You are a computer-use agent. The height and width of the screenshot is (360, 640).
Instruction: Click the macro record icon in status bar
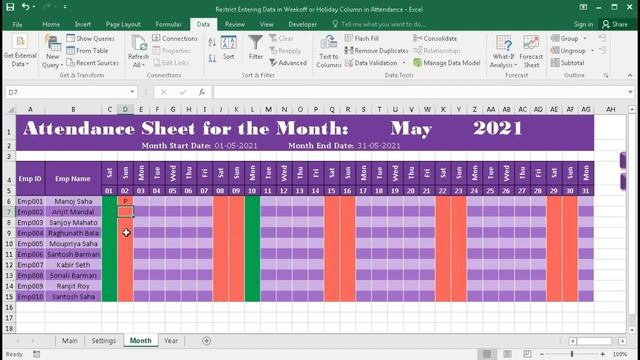pyautogui.click(x=36, y=354)
